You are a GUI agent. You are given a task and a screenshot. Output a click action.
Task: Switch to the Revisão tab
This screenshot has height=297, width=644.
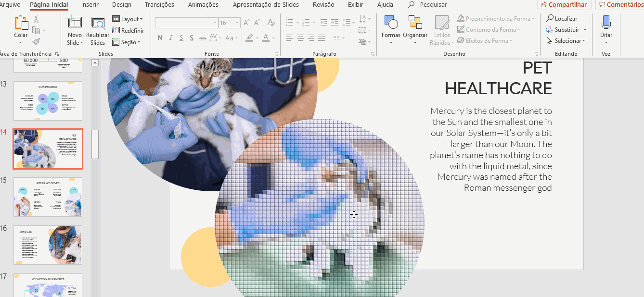tap(323, 5)
